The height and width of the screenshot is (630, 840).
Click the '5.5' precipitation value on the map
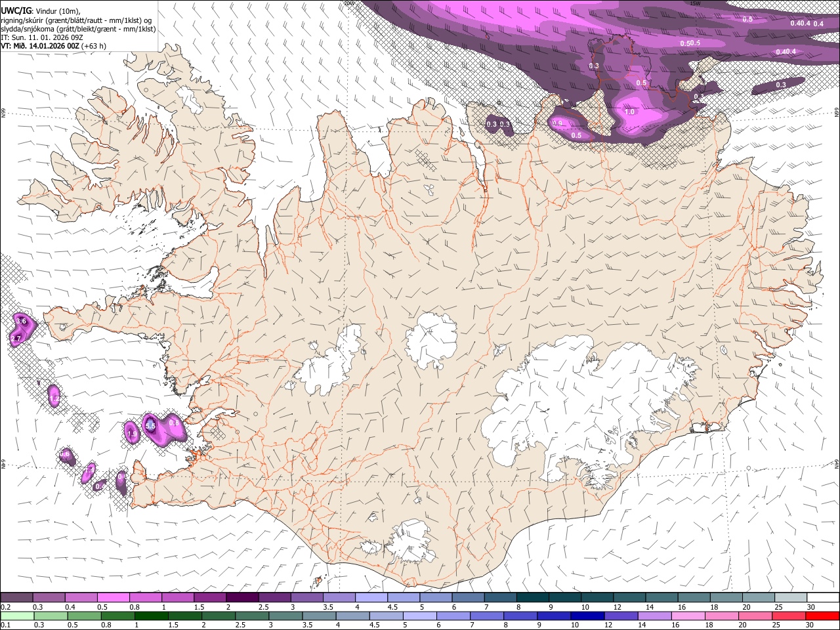click(x=150, y=426)
